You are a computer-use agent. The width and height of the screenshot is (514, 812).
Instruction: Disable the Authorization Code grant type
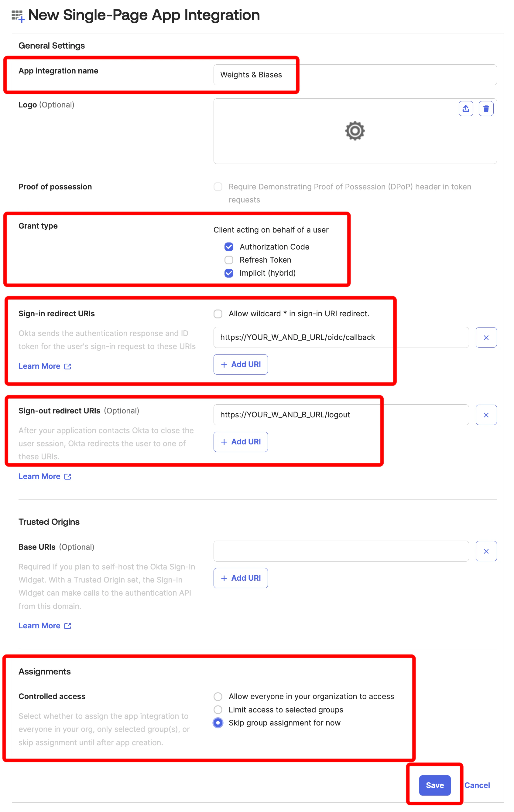coord(229,246)
